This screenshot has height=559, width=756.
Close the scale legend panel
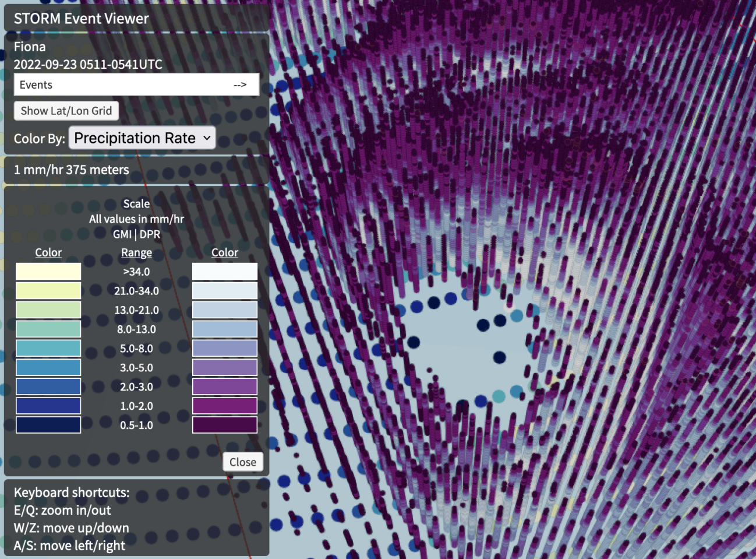[x=243, y=462]
